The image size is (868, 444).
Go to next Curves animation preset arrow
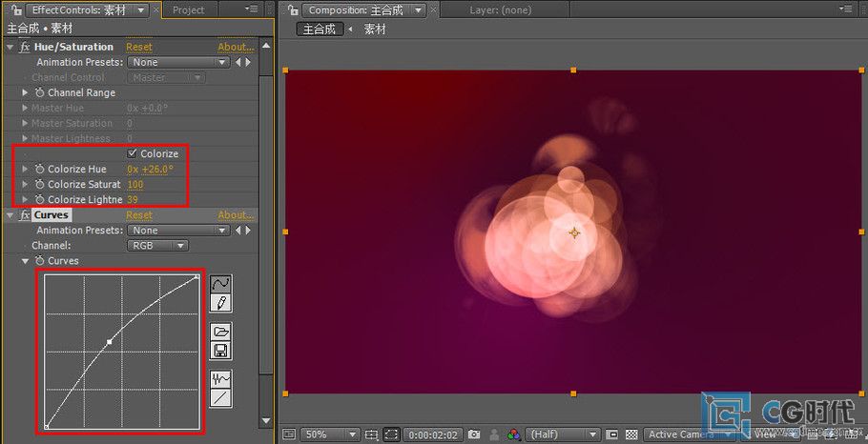[x=248, y=231]
